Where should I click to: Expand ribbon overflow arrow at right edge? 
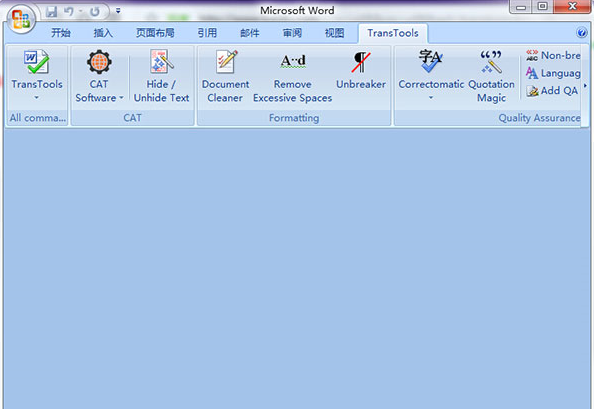click(585, 86)
